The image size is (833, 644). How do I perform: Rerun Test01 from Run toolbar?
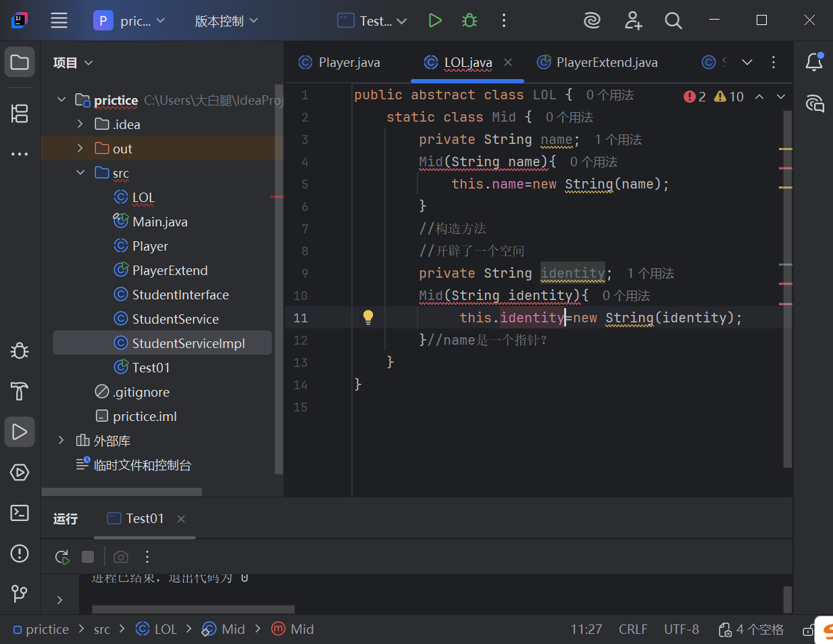(x=61, y=557)
